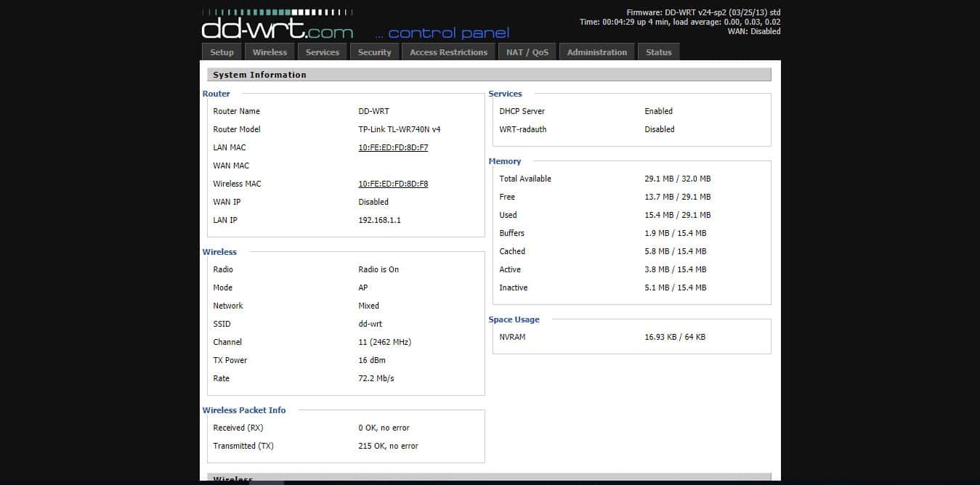The width and height of the screenshot is (980, 485).
Task: Select the Router Name value DD-WRT
Action: point(373,111)
